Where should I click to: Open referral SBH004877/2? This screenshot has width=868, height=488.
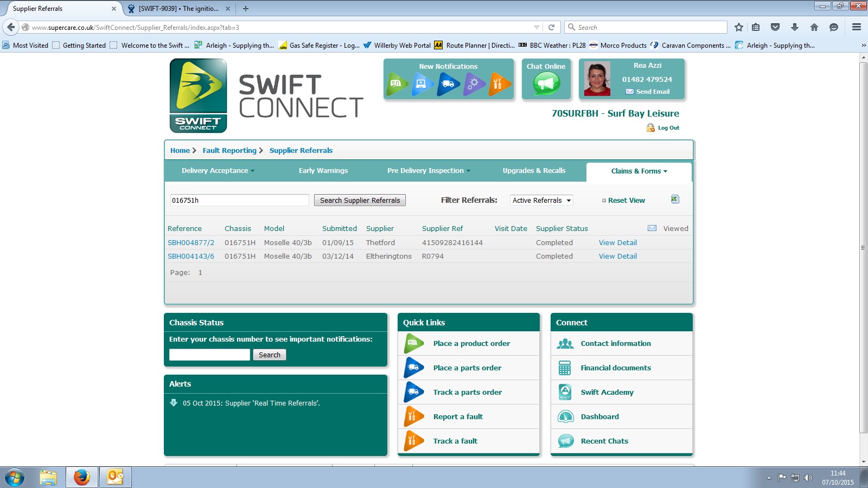pyautogui.click(x=191, y=242)
